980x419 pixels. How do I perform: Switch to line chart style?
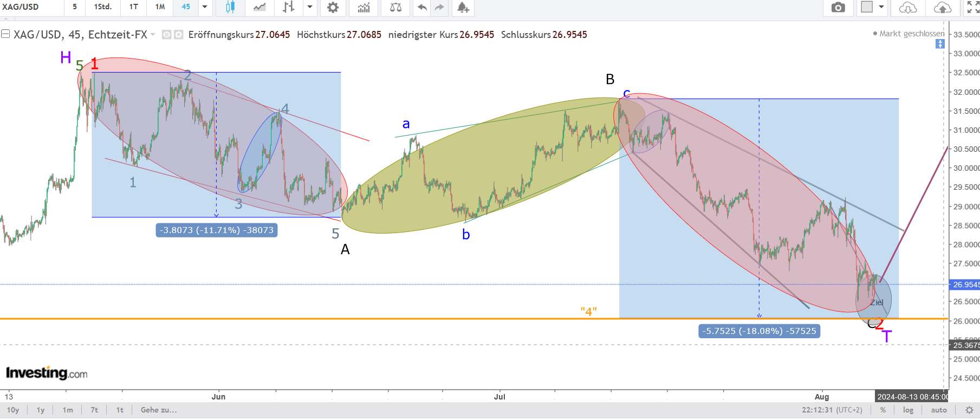pos(259,7)
